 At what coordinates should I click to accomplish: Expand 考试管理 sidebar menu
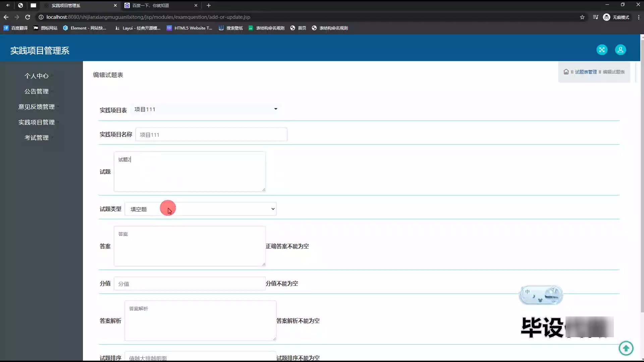coord(37,138)
